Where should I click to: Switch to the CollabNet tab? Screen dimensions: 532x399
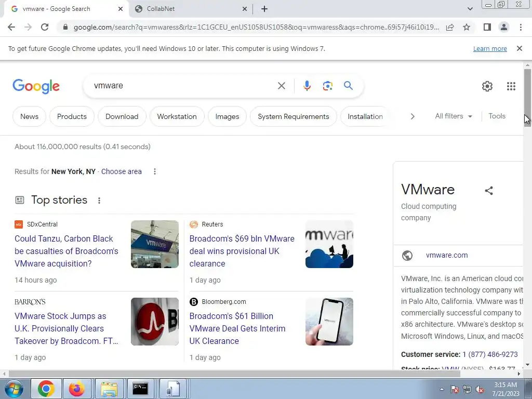(x=191, y=9)
